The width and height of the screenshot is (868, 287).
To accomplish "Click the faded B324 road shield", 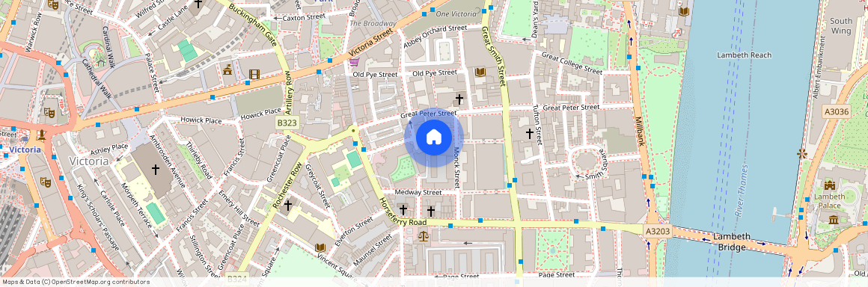I will coord(237,280).
